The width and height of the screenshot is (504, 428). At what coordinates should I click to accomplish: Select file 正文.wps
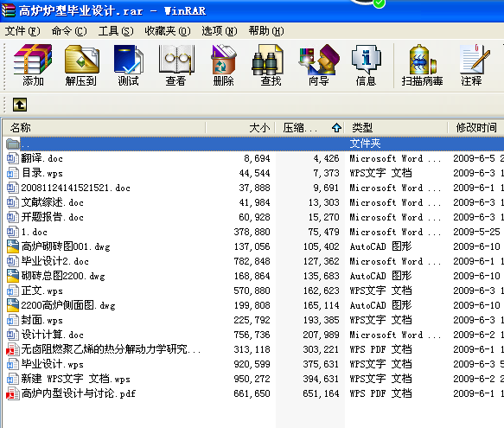(41, 291)
